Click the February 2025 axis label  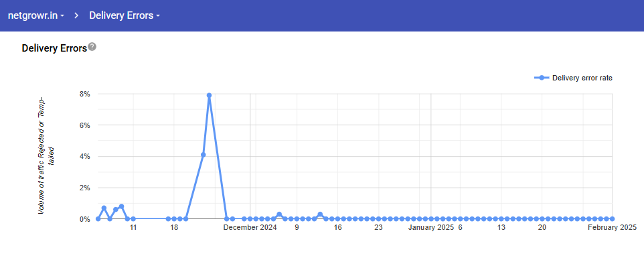612,228
